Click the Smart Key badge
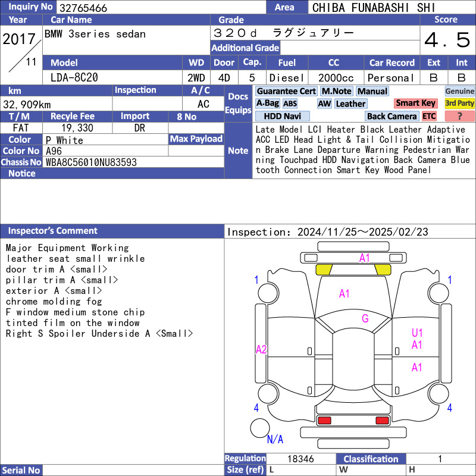 point(416,104)
